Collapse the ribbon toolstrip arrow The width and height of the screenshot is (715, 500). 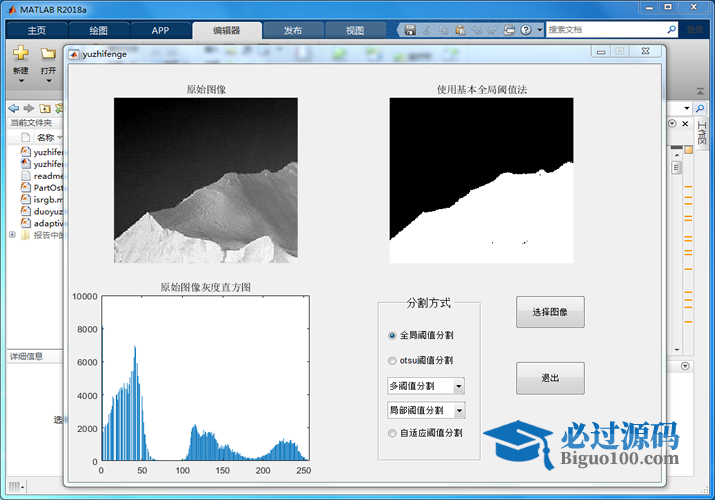click(x=700, y=91)
